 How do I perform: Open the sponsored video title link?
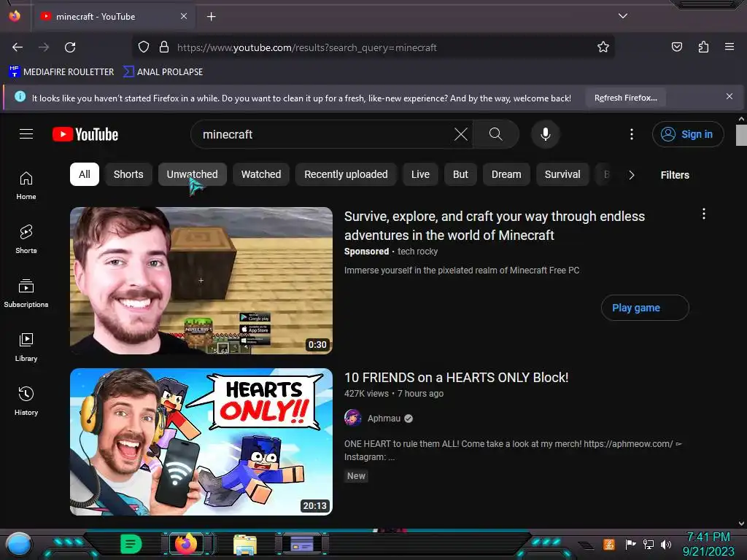pyautogui.click(x=494, y=226)
